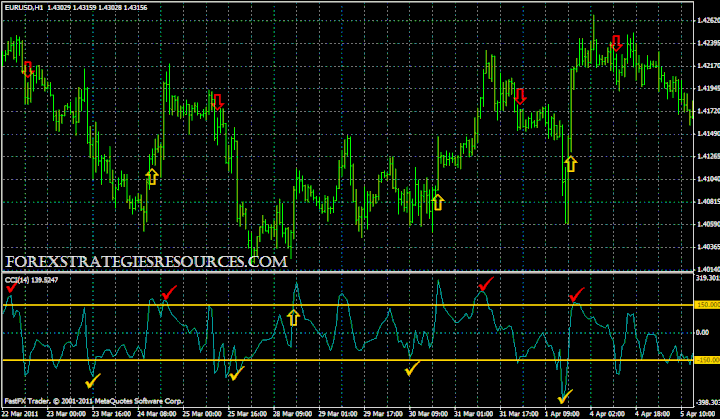Click the -398.303 CCI scale minimum label

tap(708, 402)
